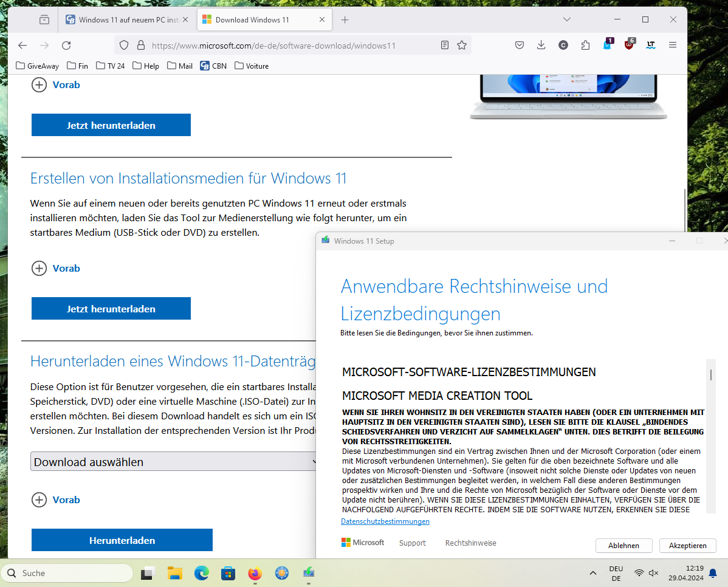Open the notification bell in taskbar
This screenshot has width=728, height=587.
pyautogui.click(x=713, y=573)
